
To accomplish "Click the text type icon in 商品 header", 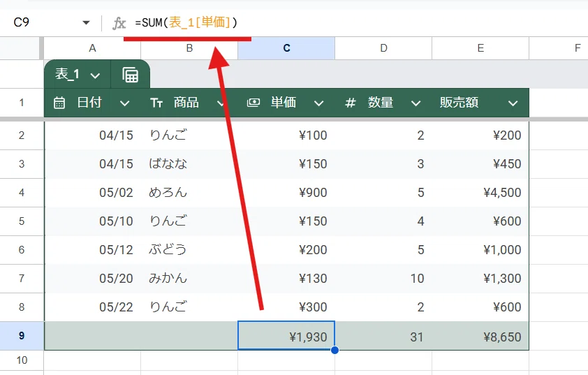I will point(156,103).
